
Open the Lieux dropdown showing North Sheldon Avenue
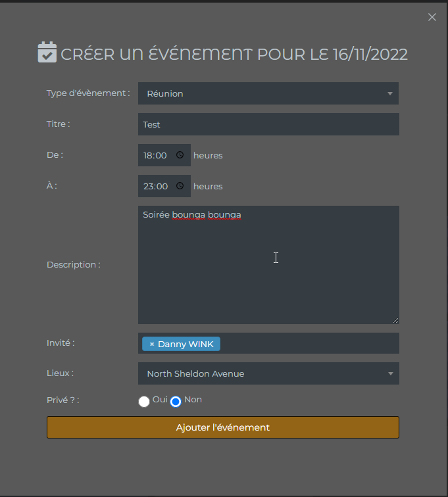[x=268, y=373]
